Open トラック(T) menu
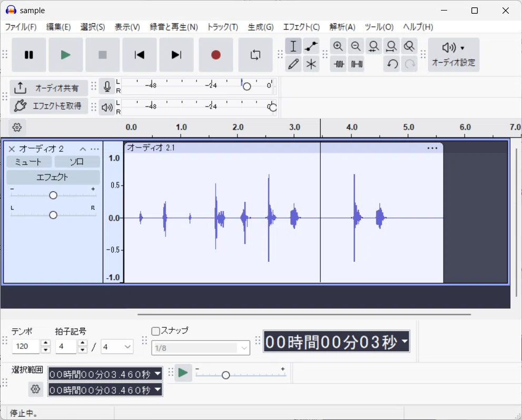 222,27
